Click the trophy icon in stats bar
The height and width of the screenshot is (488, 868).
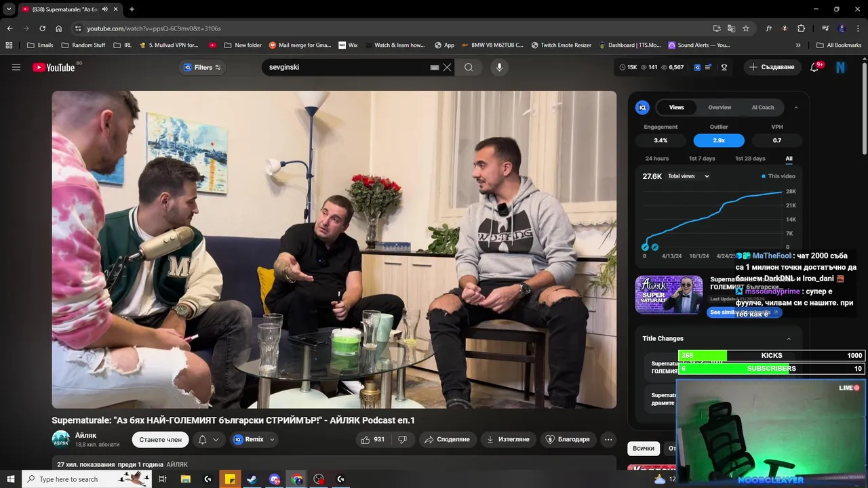(x=724, y=67)
